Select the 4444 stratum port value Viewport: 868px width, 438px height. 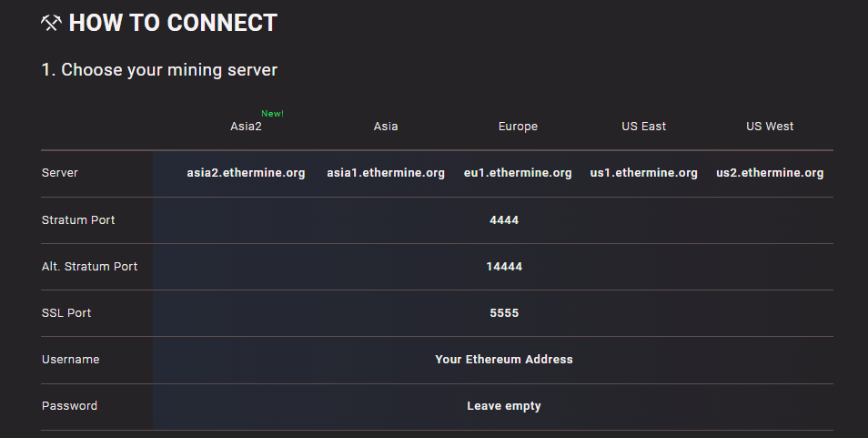pos(504,219)
